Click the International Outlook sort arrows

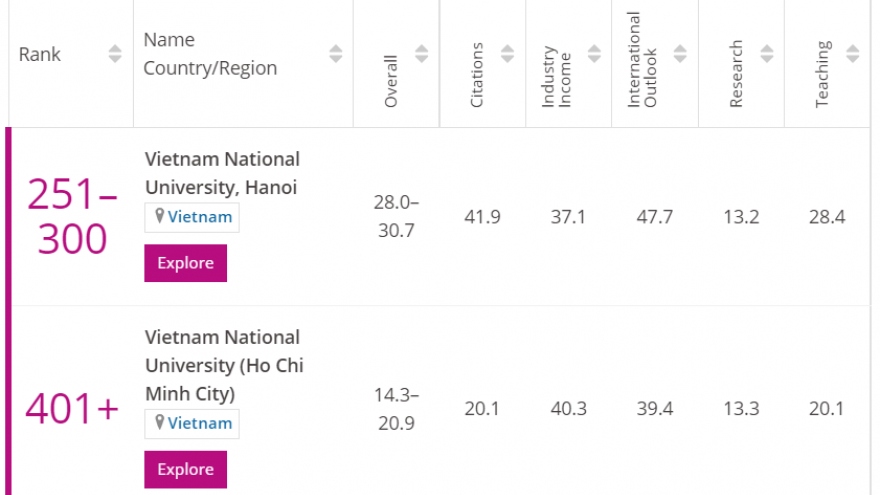[680, 54]
